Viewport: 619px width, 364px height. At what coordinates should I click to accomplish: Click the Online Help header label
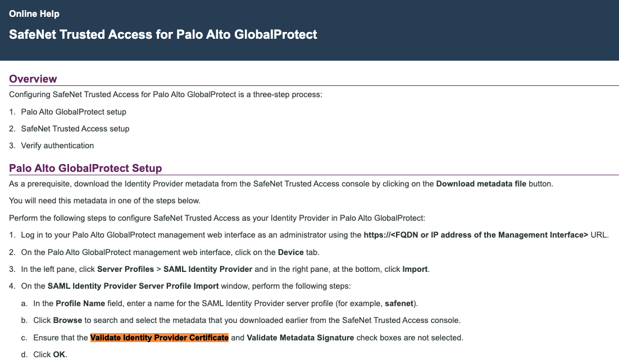click(34, 14)
